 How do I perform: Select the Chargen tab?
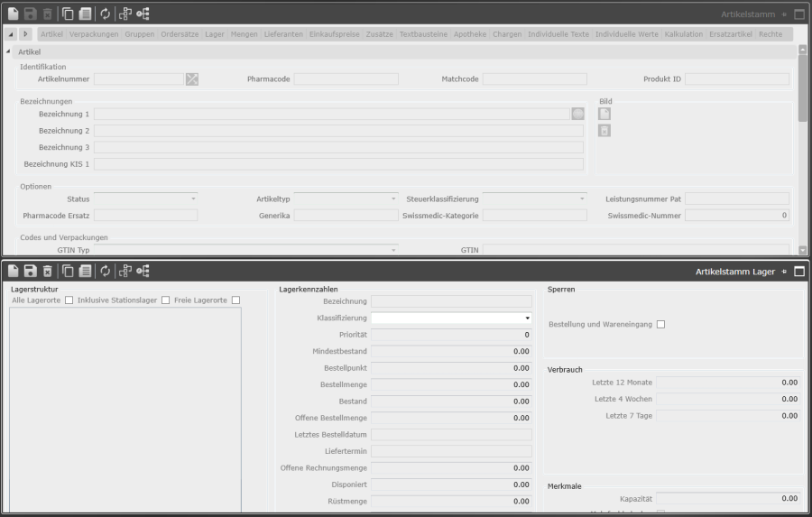[x=507, y=34]
